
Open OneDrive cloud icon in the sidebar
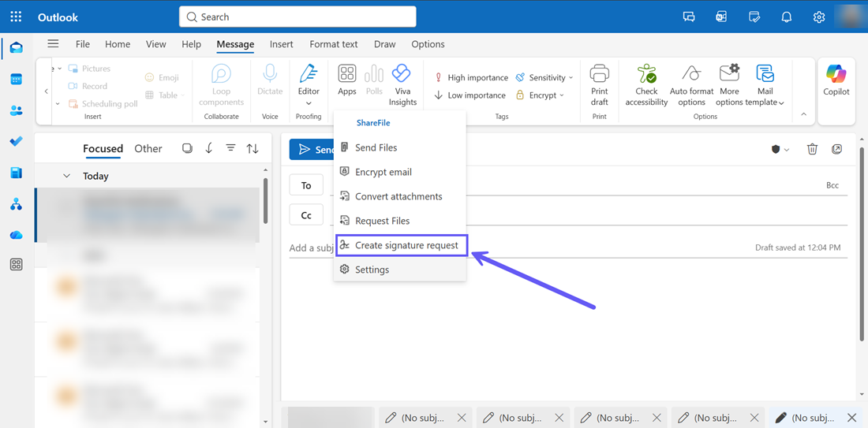(16, 235)
